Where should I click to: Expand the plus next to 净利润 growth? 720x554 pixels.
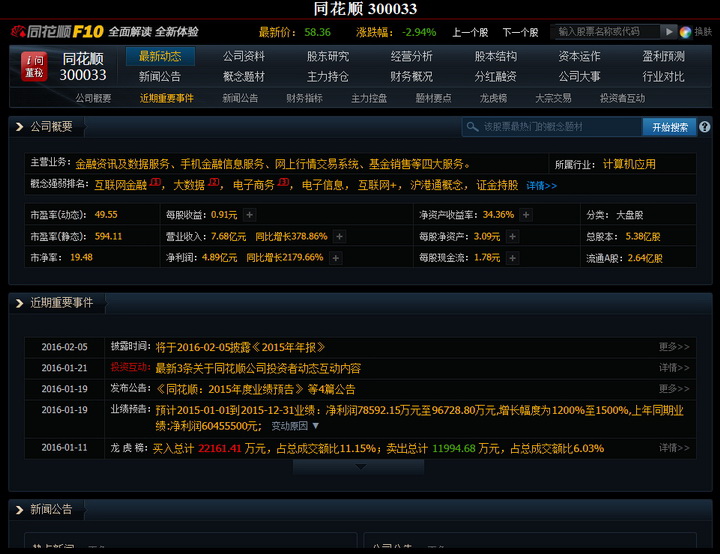336,258
